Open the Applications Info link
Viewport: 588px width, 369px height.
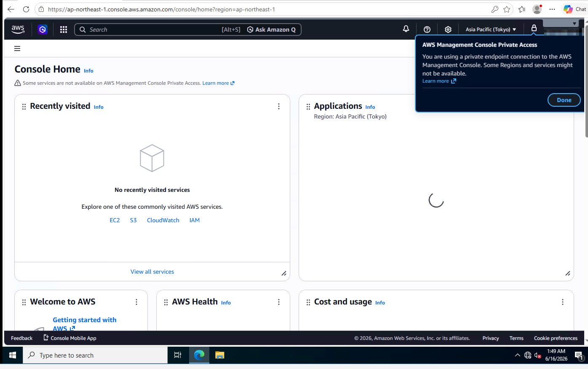[x=370, y=107]
